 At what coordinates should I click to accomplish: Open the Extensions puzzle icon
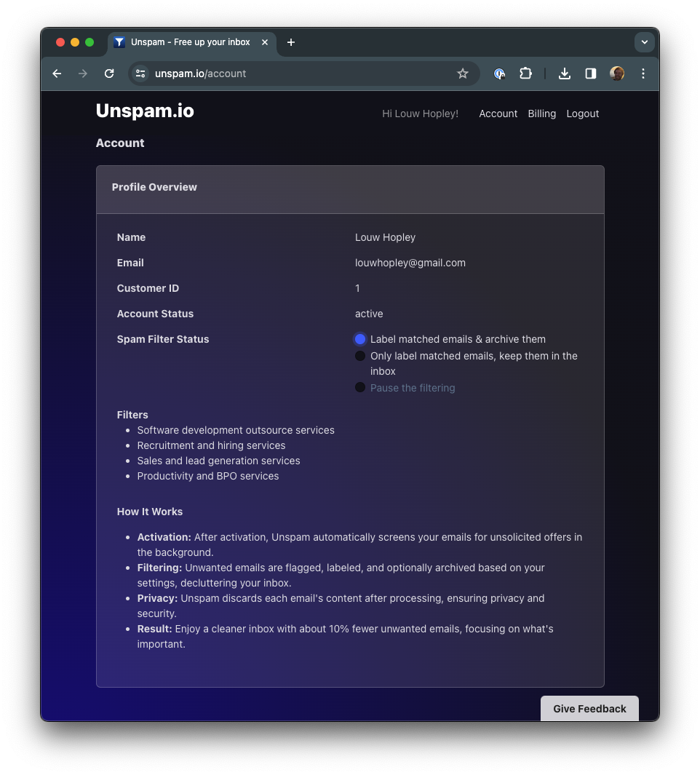point(525,73)
